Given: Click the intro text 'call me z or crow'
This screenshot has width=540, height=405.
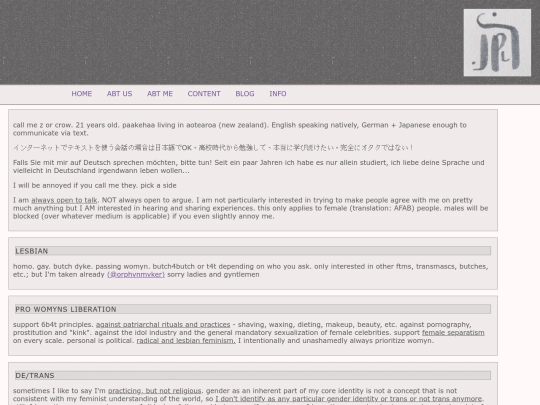Looking at the screenshot, I should coord(240,129).
